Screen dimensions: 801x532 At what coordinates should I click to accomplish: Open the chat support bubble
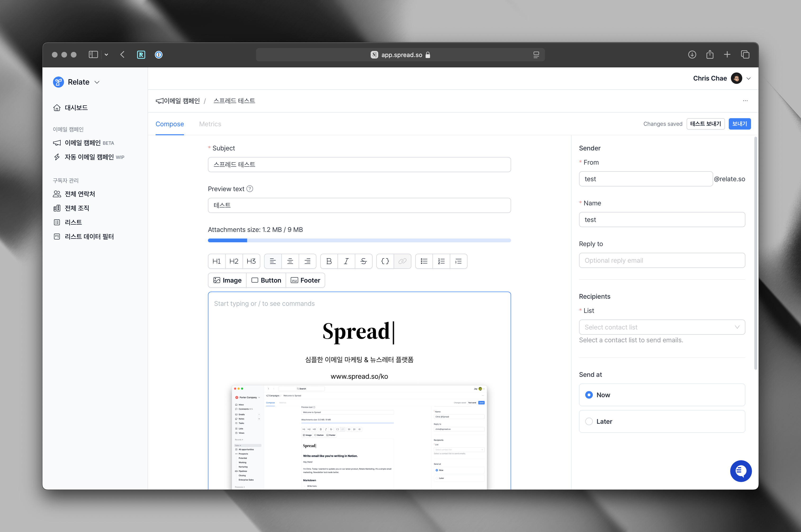click(741, 471)
